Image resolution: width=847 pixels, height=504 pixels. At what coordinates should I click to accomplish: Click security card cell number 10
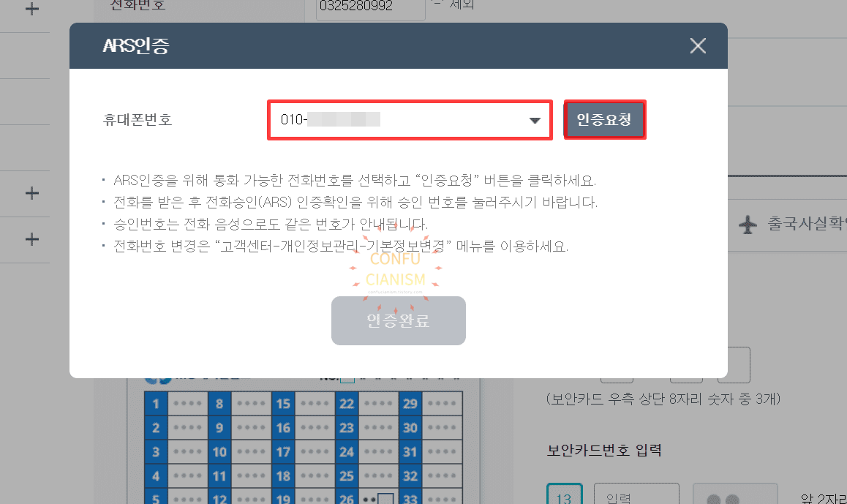click(x=219, y=451)
